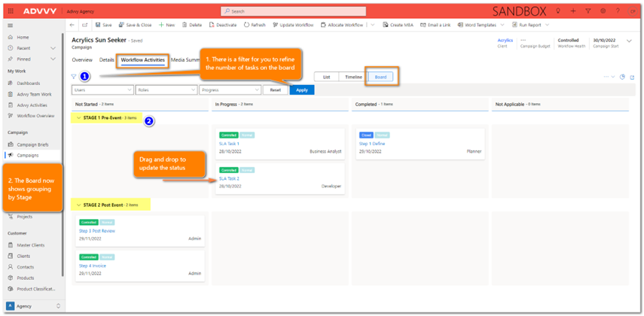Open the Workflow Activities tab
Image resolution: width=644 pixels, height=316 pixels.
(x=142, y=59)
